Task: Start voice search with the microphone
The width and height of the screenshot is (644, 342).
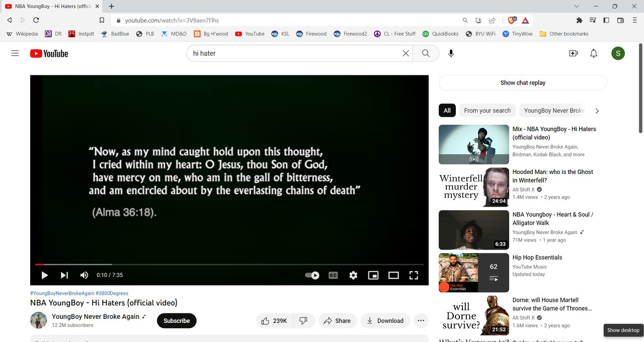Action: 451,53
